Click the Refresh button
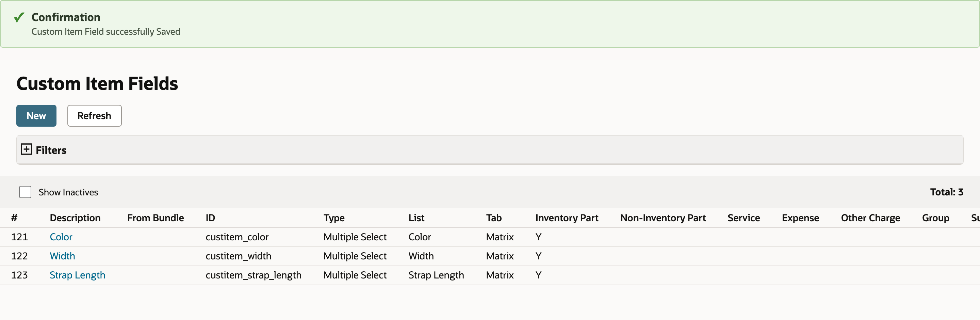 [94, 116]
